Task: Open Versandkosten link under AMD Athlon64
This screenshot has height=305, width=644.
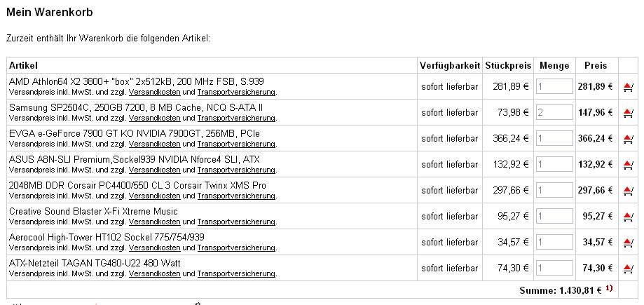Action: coord(154,92)
